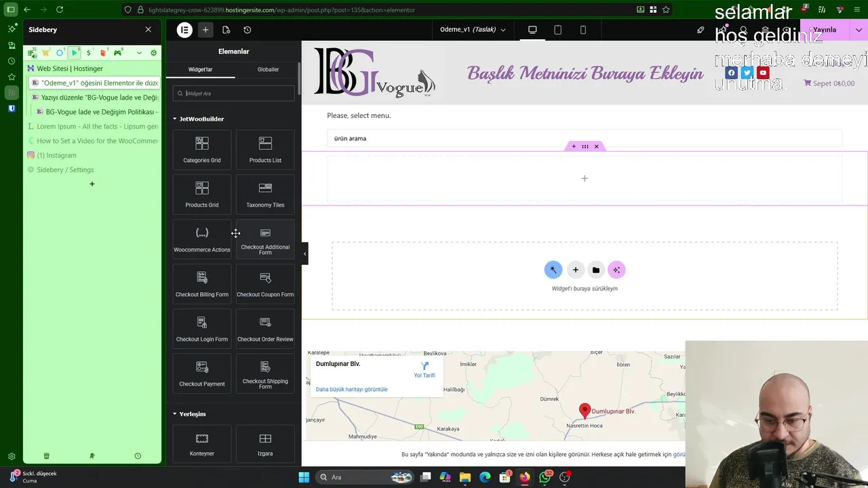Viewport: 868px width, 488px height.
Task: Open publish options arrow next to Yayınla
Action: [859, 30]
